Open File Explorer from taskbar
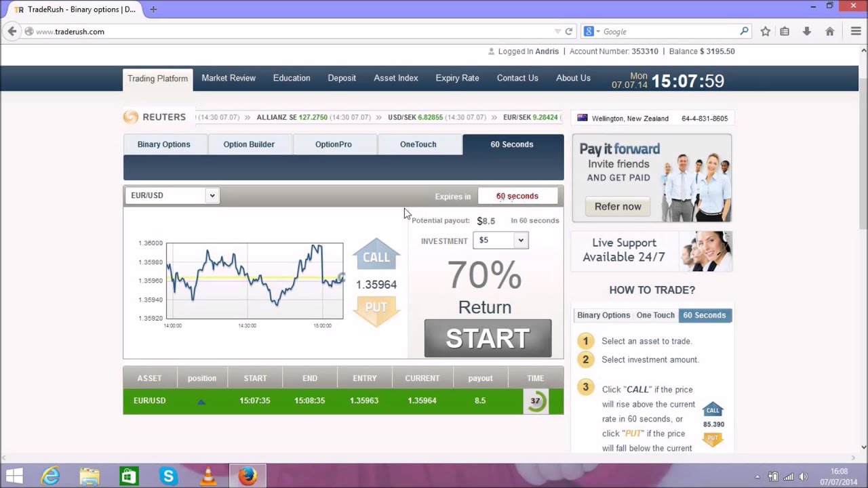Screen dimensions: 868x488 click(x=90, y=476)
